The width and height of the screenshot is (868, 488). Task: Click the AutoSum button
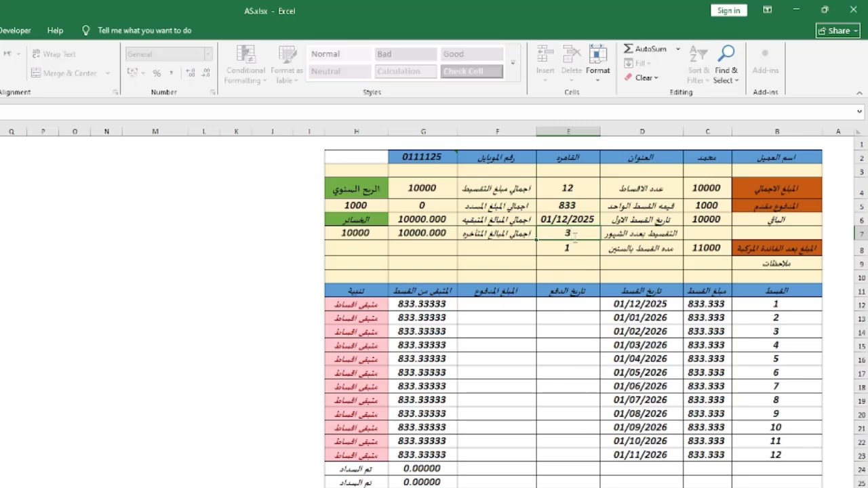coord(645,49)
